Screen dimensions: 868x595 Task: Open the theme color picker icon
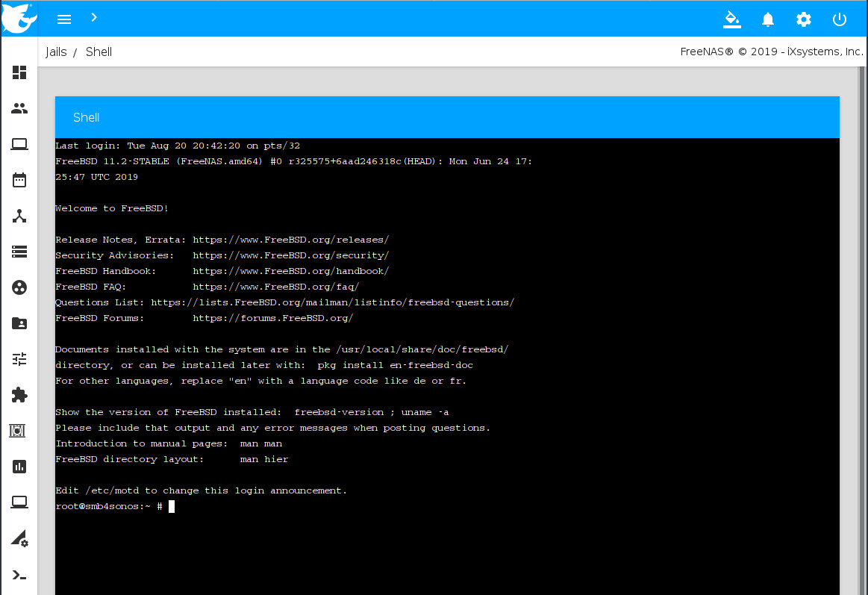(x=731, y=19)
